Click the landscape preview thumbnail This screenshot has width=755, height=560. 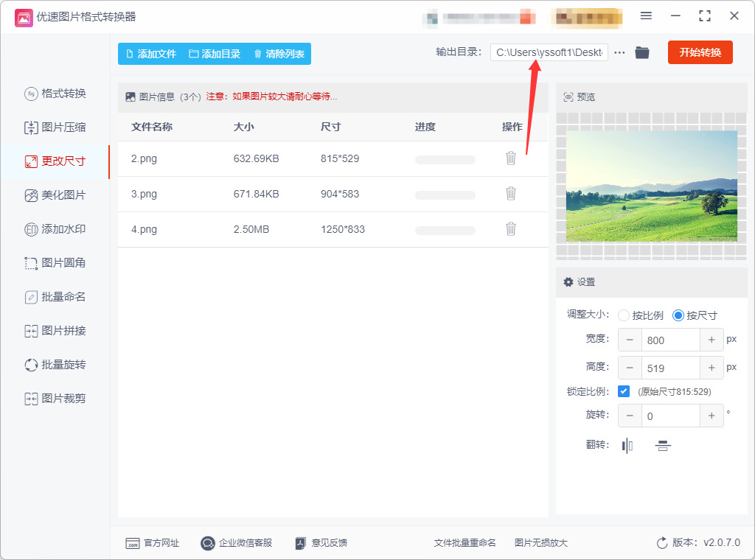tap(652, 186)
